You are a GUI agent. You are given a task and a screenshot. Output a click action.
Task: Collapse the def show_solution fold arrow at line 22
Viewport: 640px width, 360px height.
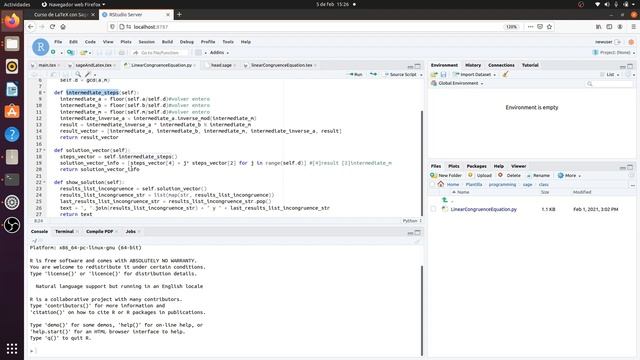[44, 182]
